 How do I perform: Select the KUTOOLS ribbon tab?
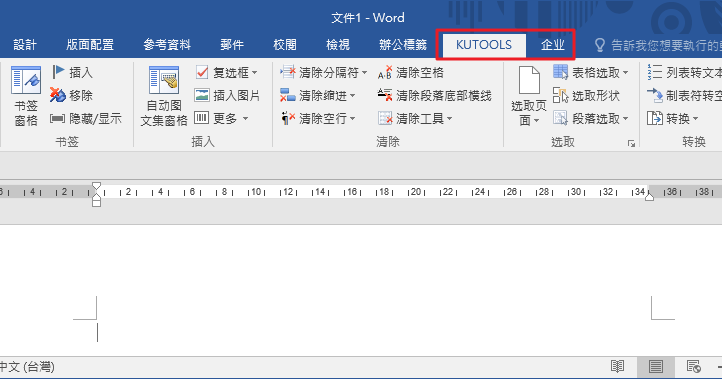[483, 45]
